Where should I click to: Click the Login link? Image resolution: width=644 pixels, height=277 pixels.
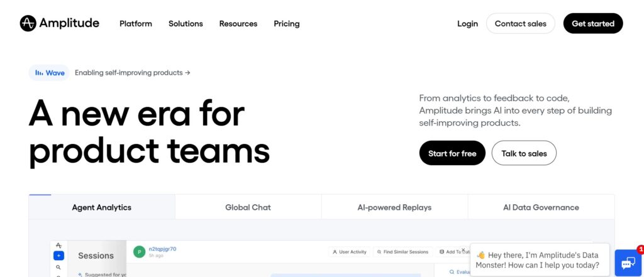click(x=467, y=24)
